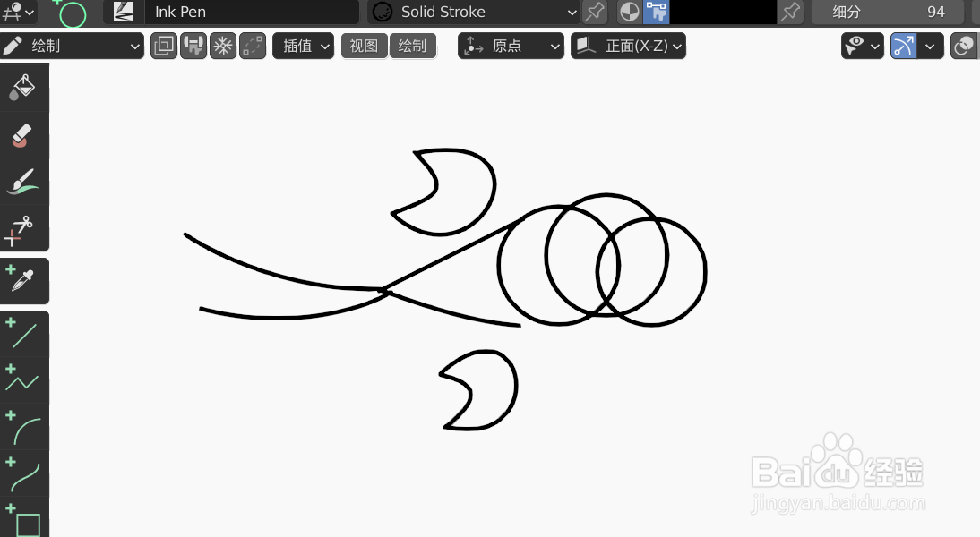The height and width of the screenshot is (537, 980).
Task: Select the Circle tool icon in header
Action: pos(71,13)
